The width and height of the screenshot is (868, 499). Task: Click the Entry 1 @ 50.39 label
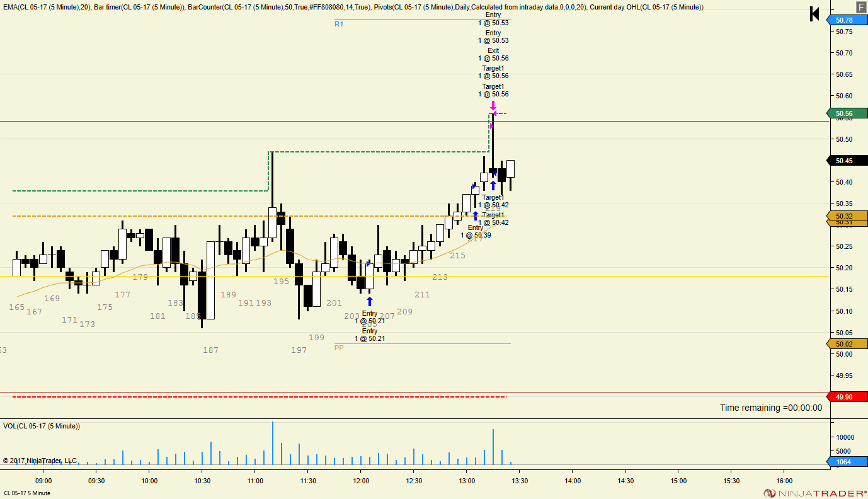click(x=476, y=231)
